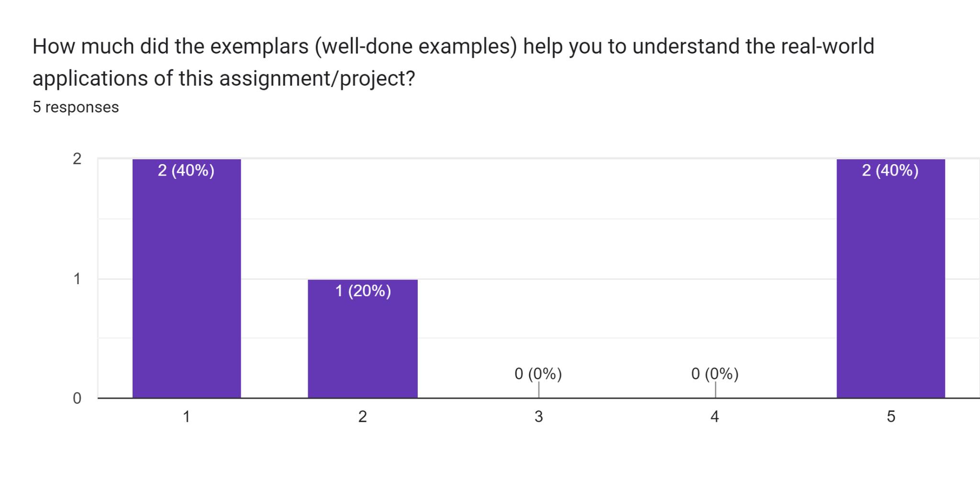The height and width of the screenshot is (498, 980).
Task: Select the '2 (40%)' label on the rating 5 bar
Action: (890, 170)
